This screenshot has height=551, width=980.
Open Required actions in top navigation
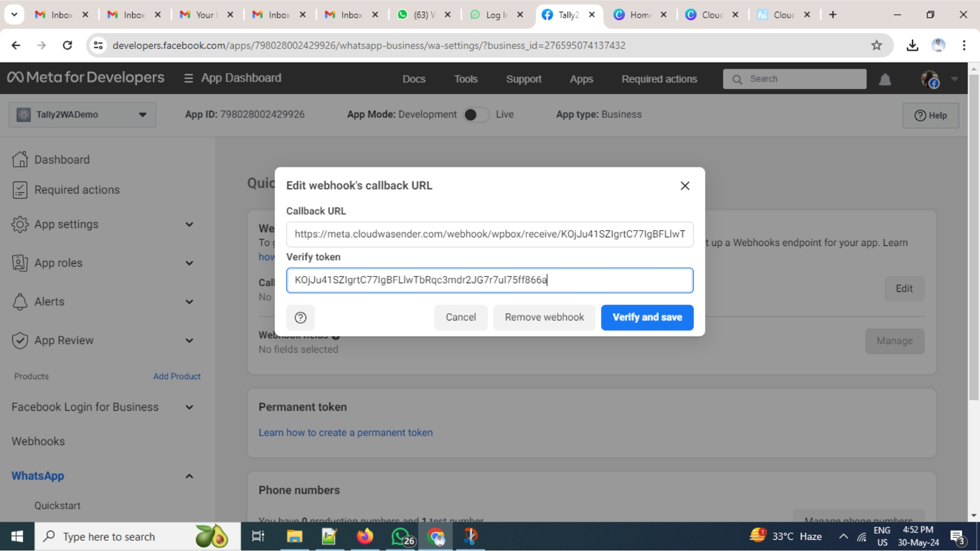[659, 79]
